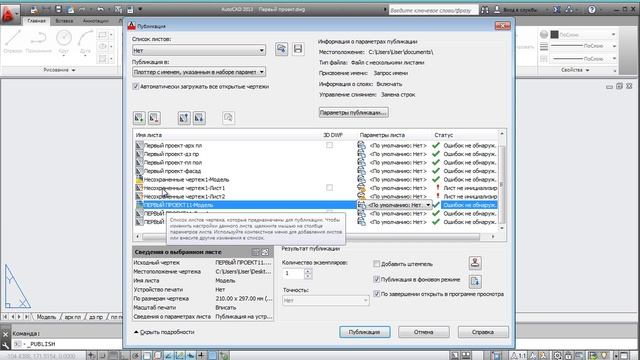
Task: Click the wrench icon beside the command line
Action: coord(5,345)
